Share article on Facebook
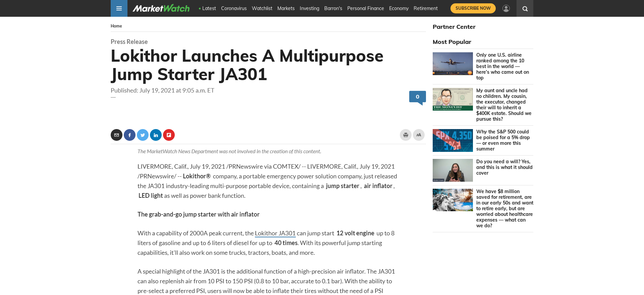The height and width of the screenshot is (295, 644). coord(129,135)
